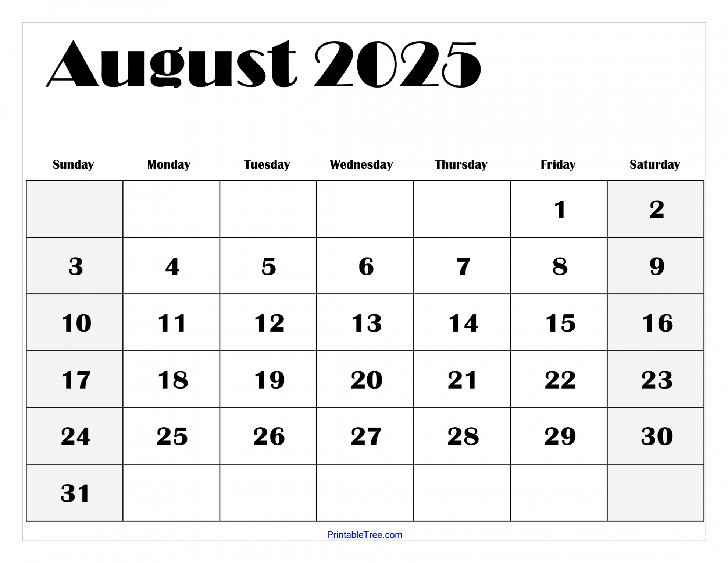Click on Tuesday column header
This screenshot has height=563, width=728.
(x=267, y=157)
